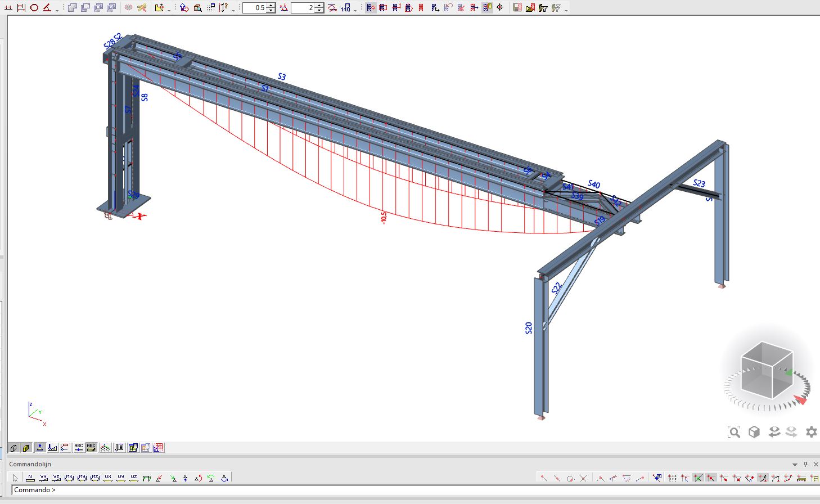Click the angle dimension tool icon

click(x=47, y=7)
